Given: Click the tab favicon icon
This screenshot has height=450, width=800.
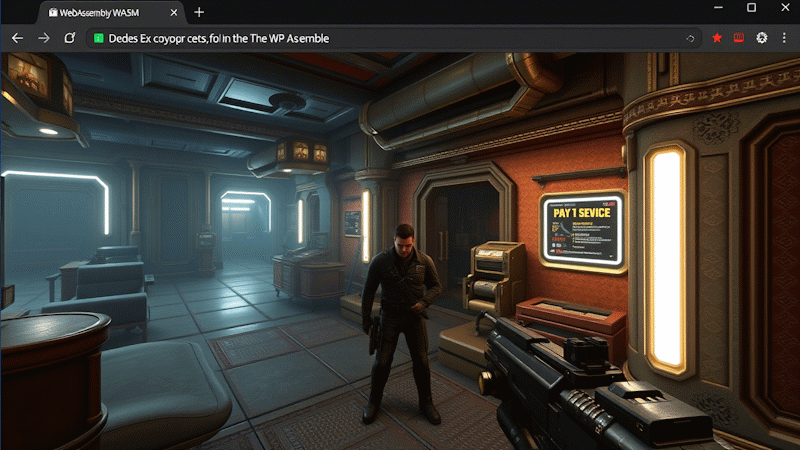Looking at the screenshot, I should [x=53, y=12].
